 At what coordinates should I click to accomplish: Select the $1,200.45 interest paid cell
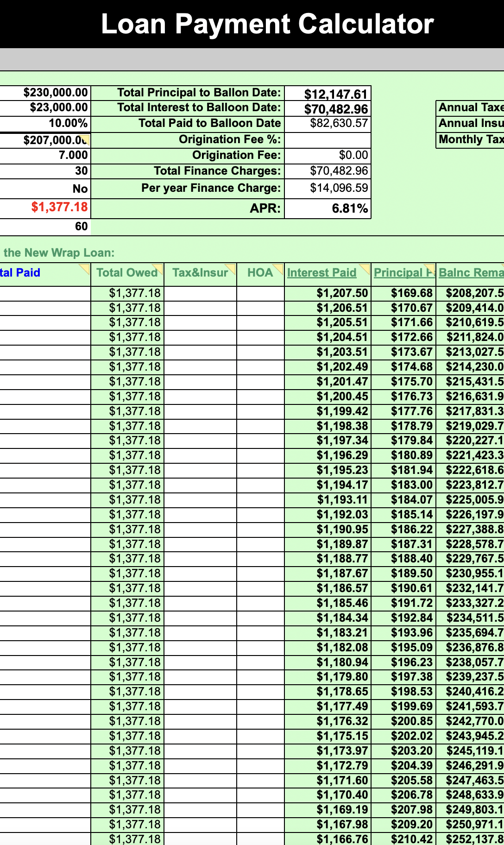click(328, 397)
